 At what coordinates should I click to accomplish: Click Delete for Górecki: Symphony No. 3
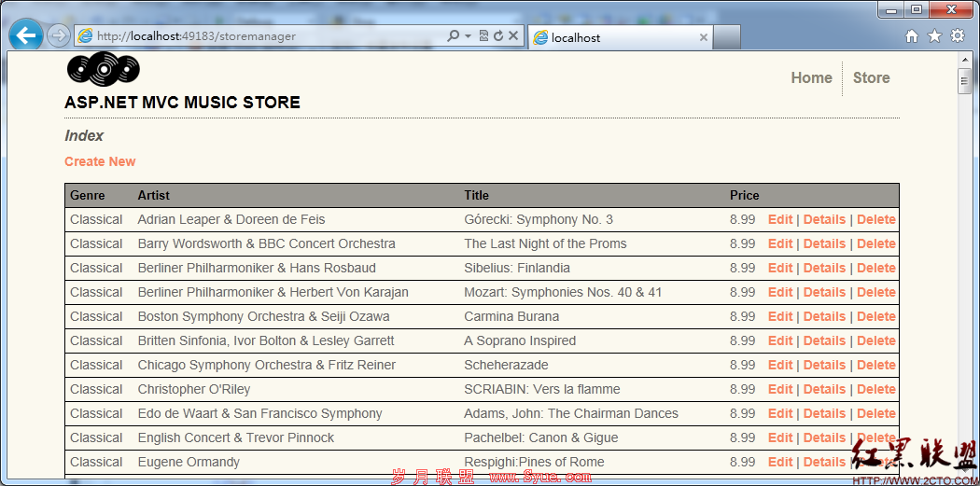click(876, 220)
